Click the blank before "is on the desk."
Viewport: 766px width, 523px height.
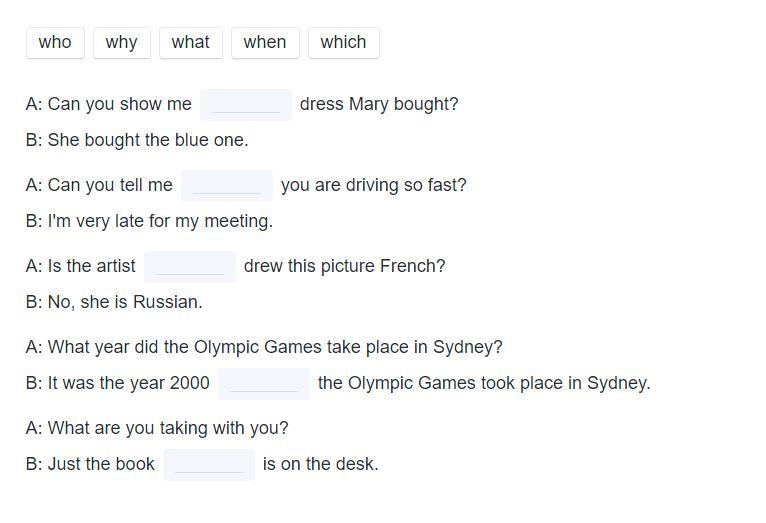[x=209, y=464]
